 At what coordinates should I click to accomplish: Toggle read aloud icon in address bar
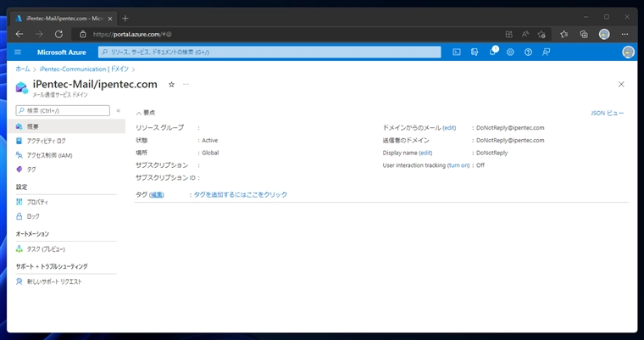(525, 34)
